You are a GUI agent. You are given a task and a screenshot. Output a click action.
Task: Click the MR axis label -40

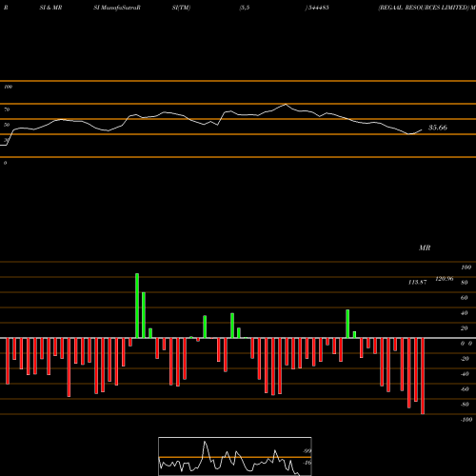(x=465, y=374)
